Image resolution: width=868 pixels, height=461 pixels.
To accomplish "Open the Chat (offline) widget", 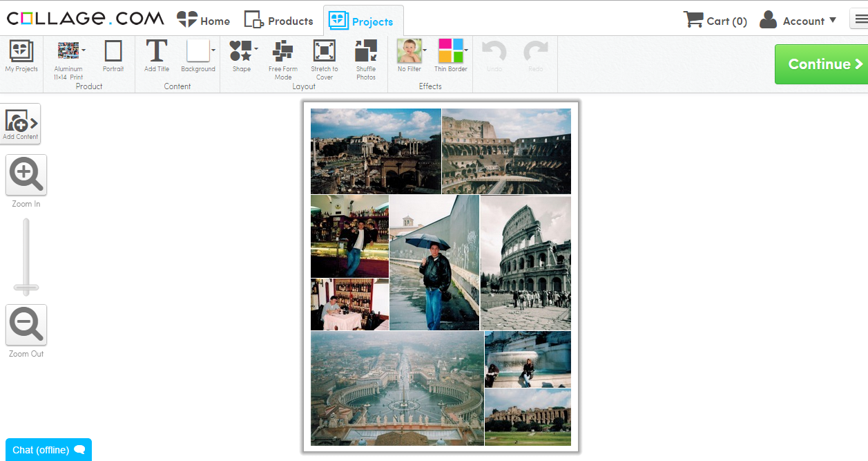I will (x=48, y=450).
